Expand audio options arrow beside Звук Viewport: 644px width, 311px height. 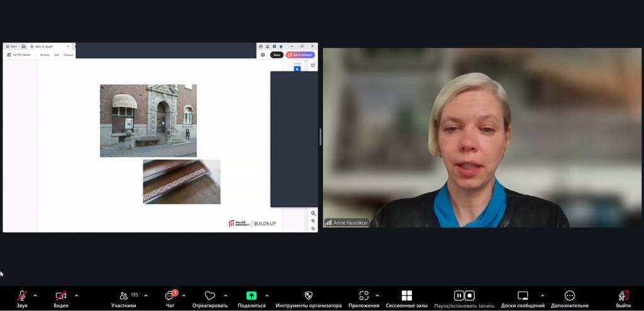(35, 295)
